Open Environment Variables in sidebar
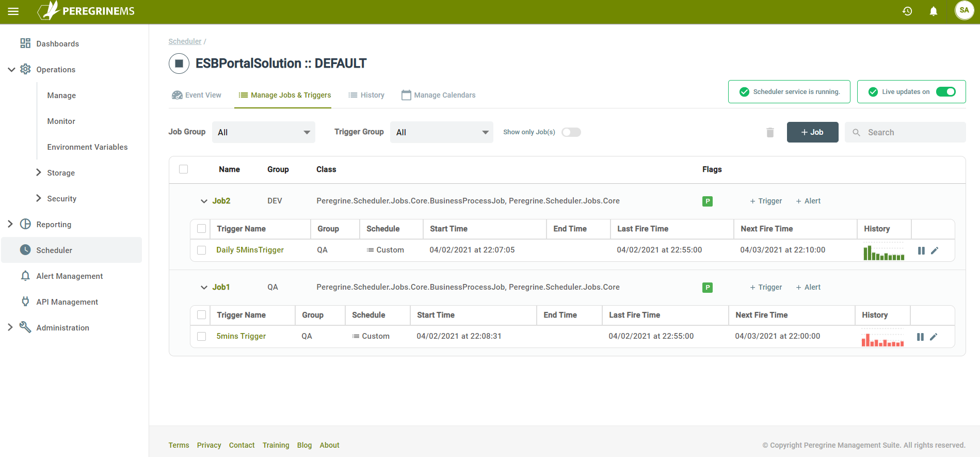The image size is (980, 457). pyautogui.click(x=87, y=147)
